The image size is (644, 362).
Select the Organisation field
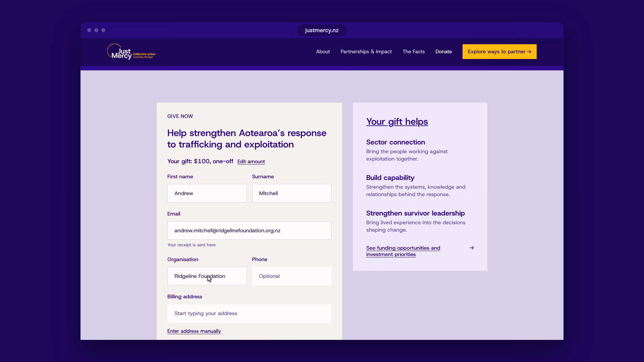pos(207,276)
